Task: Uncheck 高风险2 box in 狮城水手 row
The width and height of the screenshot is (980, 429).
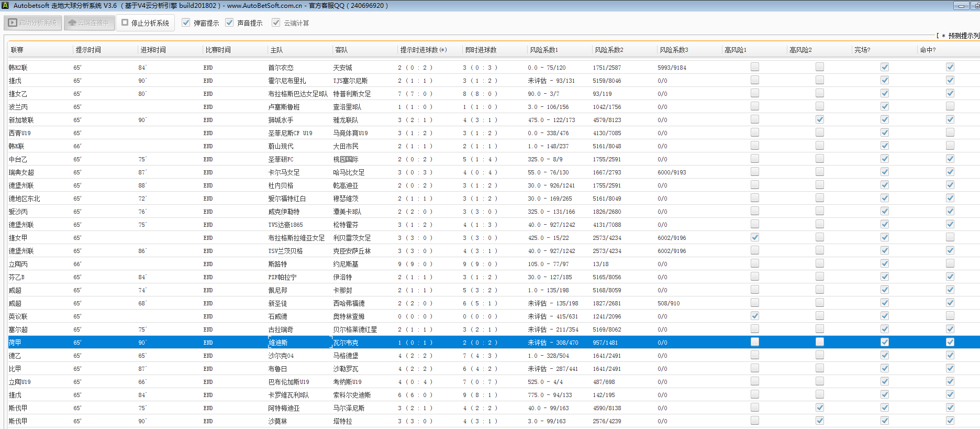Action: click(x=819, y=119)
